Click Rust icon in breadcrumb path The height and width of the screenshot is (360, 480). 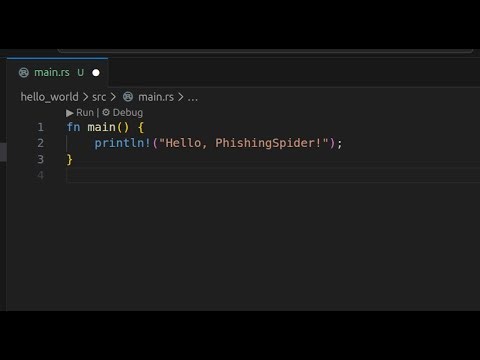[x=128, y=97]
